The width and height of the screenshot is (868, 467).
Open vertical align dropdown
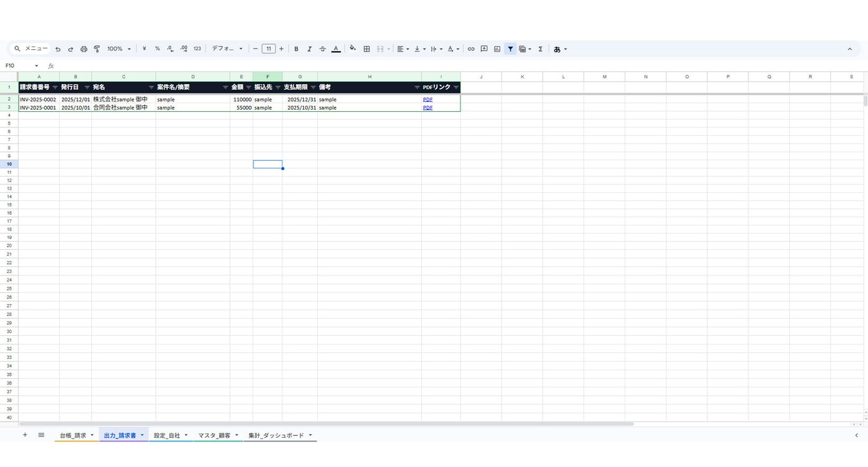(x=420, y=49)
